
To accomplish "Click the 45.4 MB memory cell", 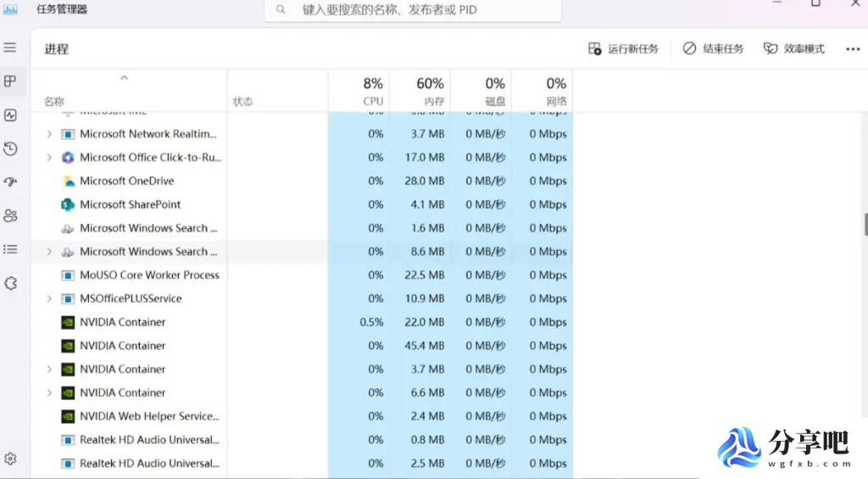I will click(x=420, y=346).
